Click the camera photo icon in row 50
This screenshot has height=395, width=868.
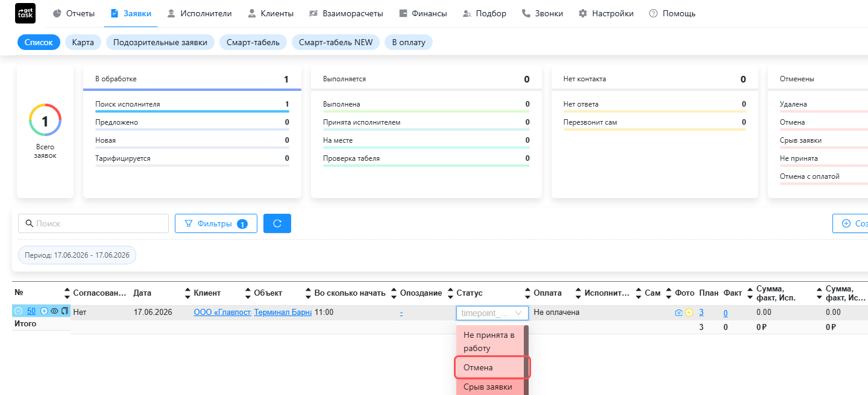[x=679, y=313]
